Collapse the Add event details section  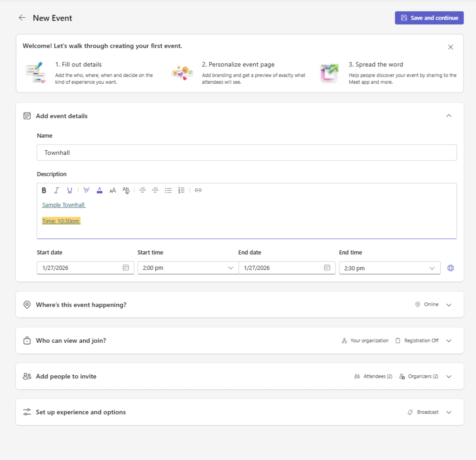pos(449,115)
